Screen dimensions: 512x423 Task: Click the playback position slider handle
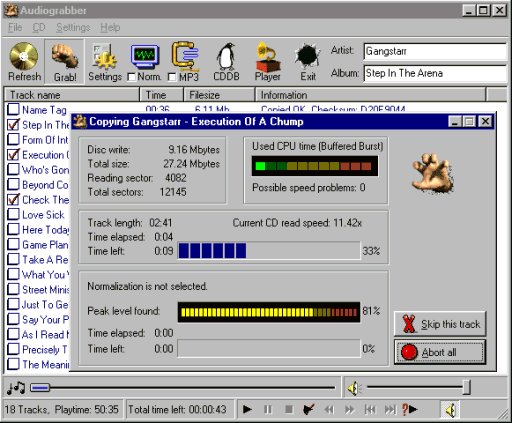coord(40,388)
